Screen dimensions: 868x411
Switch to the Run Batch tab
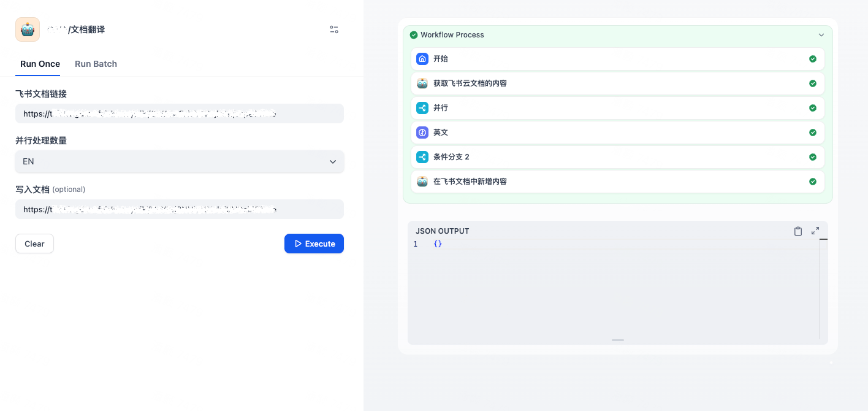point(96,64)
